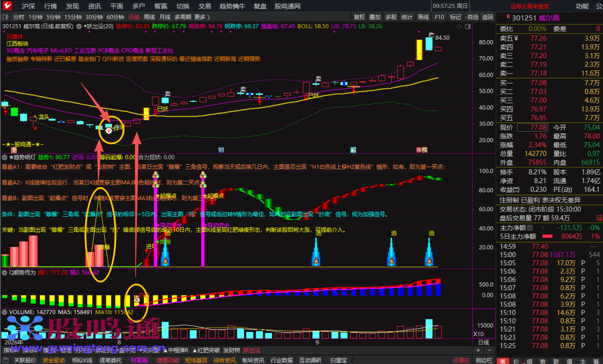603x364 pixels.
Task: Click the red app logo icon
Action: (7, 6)
